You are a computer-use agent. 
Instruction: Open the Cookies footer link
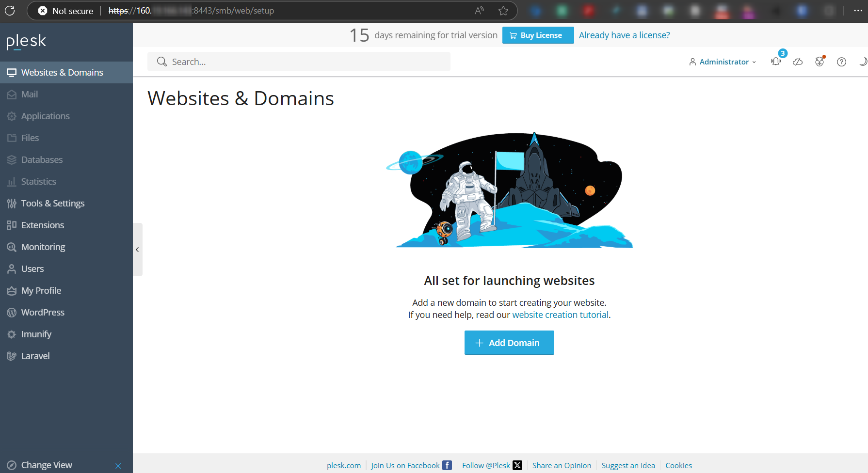pyautogui.click(x=678, y=465)
